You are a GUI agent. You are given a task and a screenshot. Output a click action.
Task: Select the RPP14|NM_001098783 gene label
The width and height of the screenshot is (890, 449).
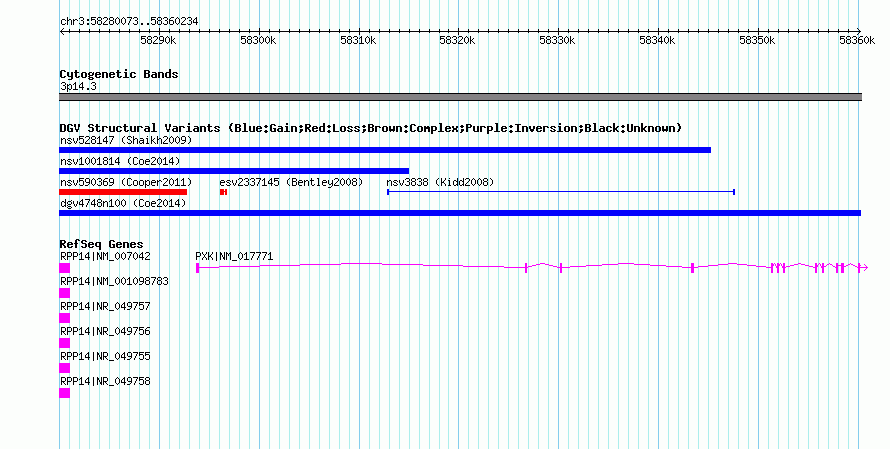(114, 282)
